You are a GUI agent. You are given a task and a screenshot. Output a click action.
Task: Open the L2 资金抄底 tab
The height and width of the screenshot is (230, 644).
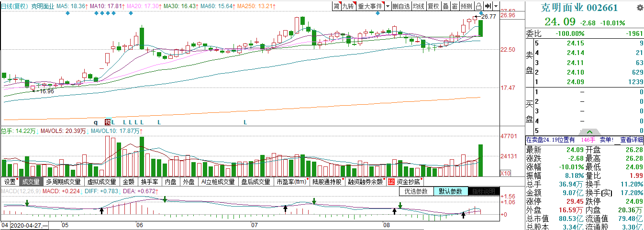405,182
